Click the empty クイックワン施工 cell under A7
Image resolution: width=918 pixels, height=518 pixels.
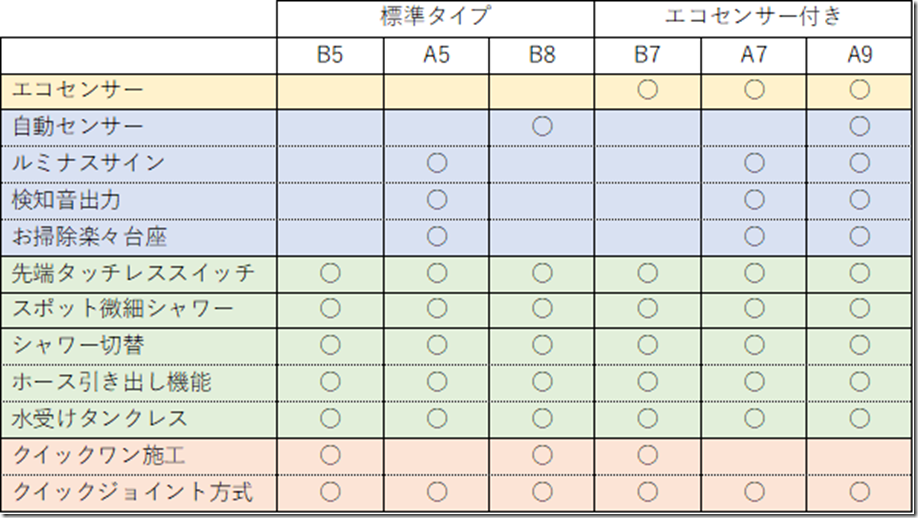coord(753,456)
